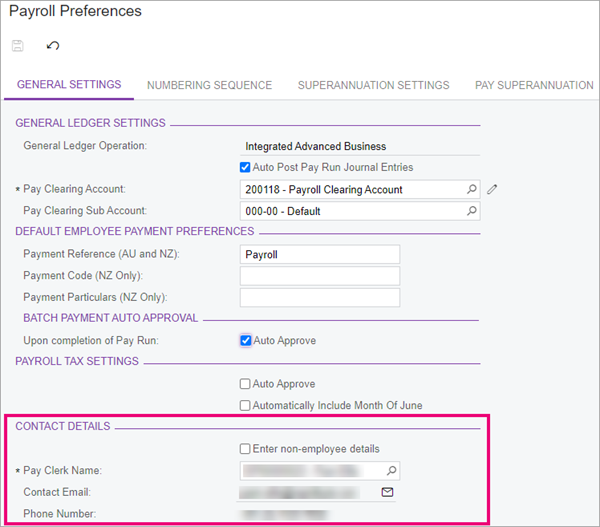
Task: Open Superannuation Settings tab
Action: [373, 85]
